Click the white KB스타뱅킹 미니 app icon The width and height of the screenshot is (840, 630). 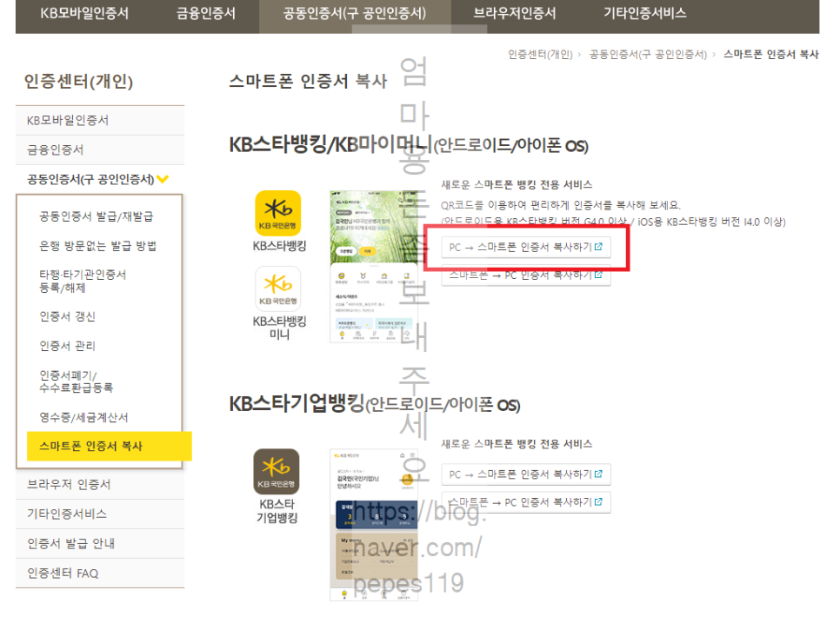click(x=277, y=289)
